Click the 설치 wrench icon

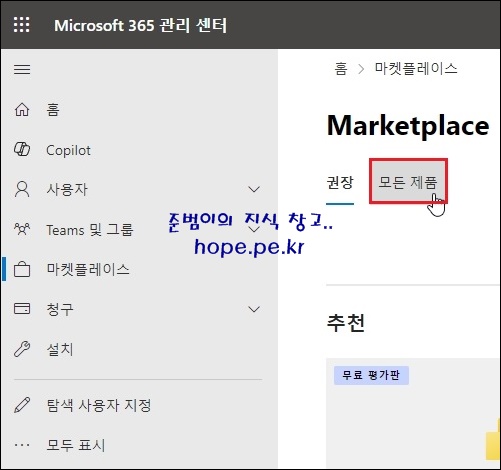[22, 349]
